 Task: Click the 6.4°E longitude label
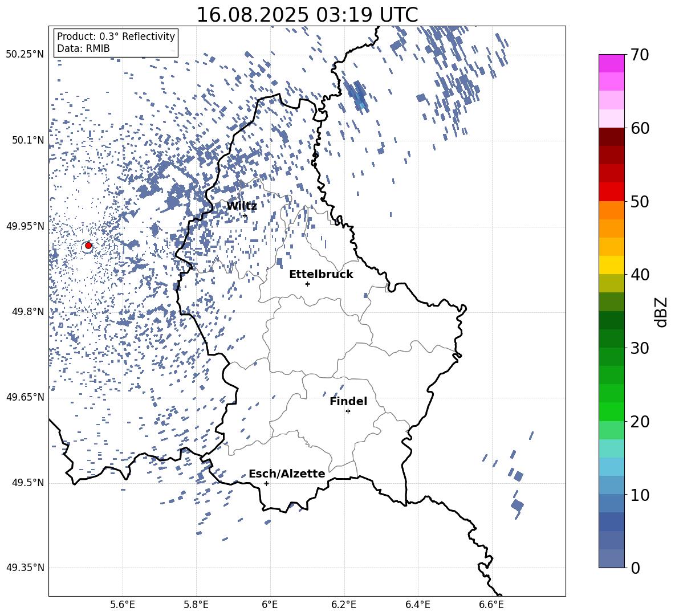[417, 605]
